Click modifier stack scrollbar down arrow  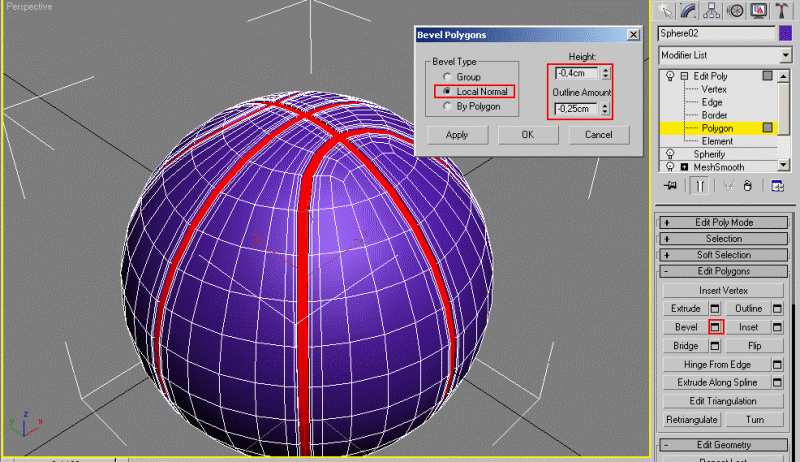[x=784, y=165]
